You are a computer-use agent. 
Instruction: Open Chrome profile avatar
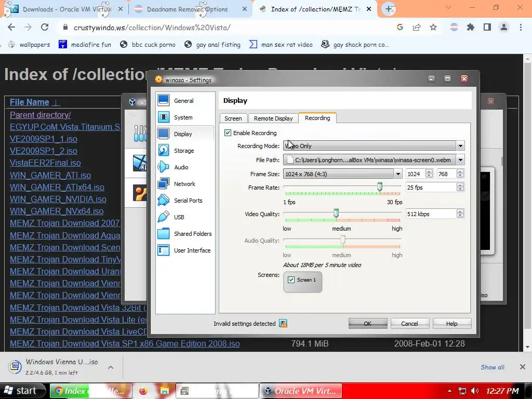pos(504,27)
